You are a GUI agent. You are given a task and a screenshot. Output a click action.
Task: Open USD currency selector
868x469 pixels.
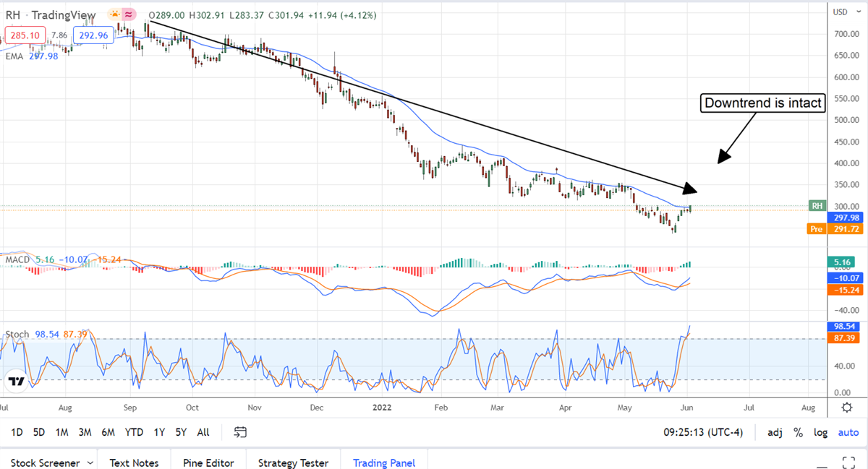[x=840, y=12]
